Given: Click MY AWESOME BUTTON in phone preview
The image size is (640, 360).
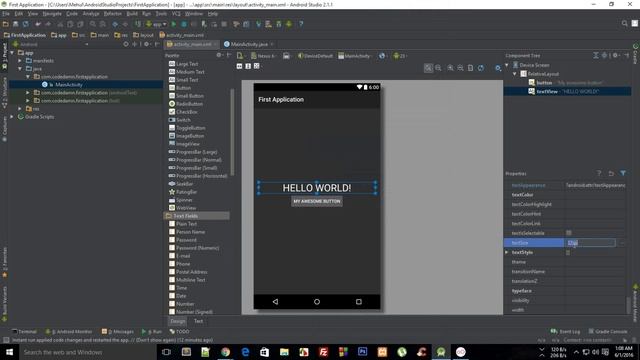Looking at the screenshot, I should point(317,201).
